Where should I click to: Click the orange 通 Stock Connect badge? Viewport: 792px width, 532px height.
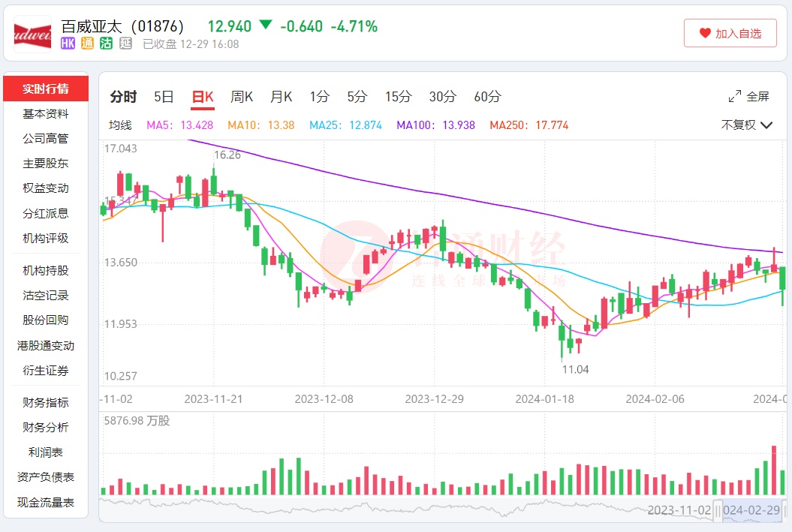tap(87, 44)
